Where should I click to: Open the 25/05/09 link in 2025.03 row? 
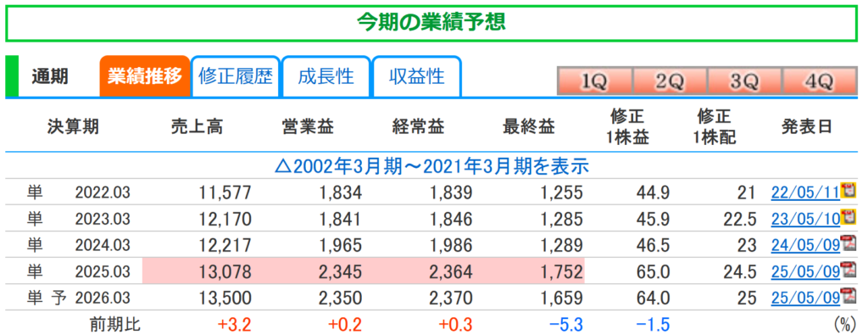(805, 272)
